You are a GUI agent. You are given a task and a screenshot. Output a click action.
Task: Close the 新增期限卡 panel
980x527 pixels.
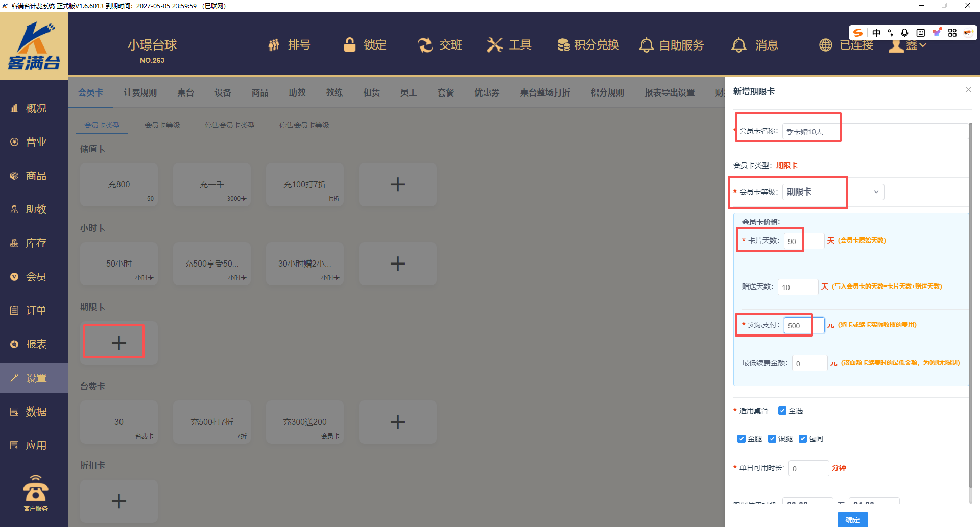tap(968, 90)
